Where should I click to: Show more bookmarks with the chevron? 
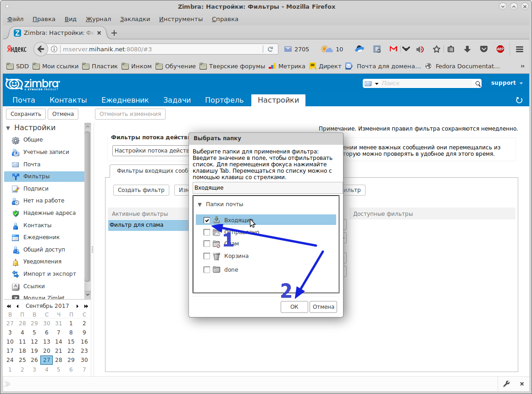tap(522, 66)
